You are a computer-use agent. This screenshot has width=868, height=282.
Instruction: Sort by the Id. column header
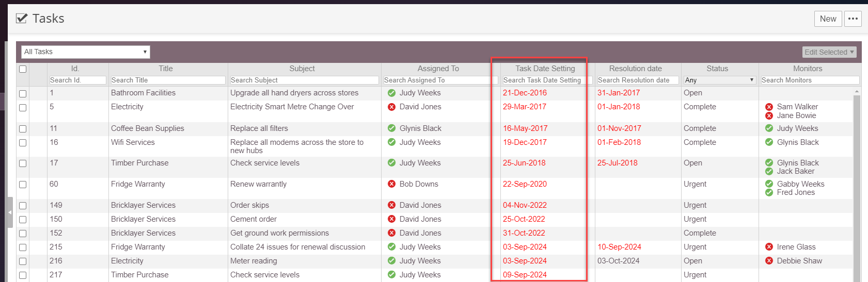pyautogui.click(x=75, y=69)
